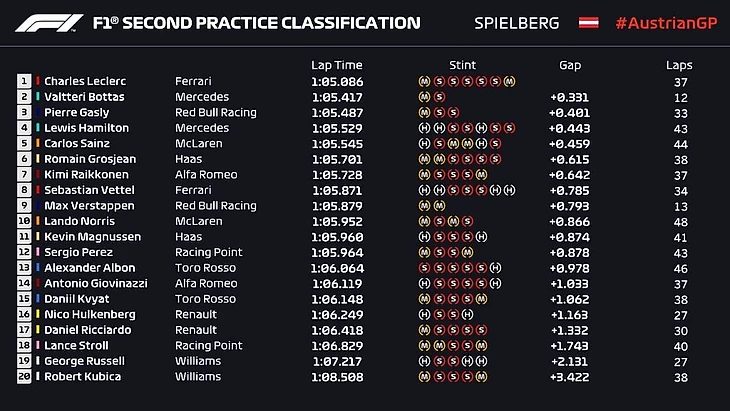Click the position 20 number badge
This screenshot has height=411, width=730.
(24, 377)
